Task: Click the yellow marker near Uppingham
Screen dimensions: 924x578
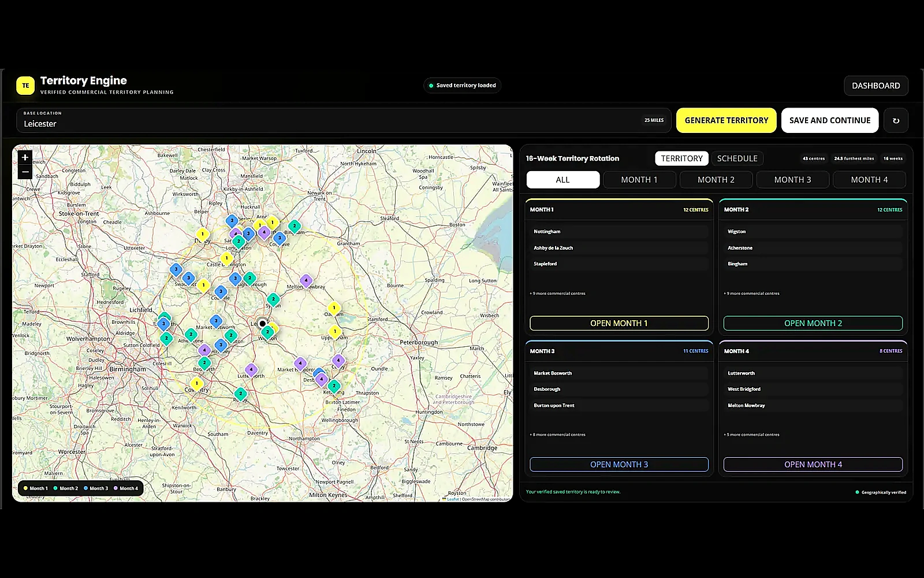Action: pos(334,332)
